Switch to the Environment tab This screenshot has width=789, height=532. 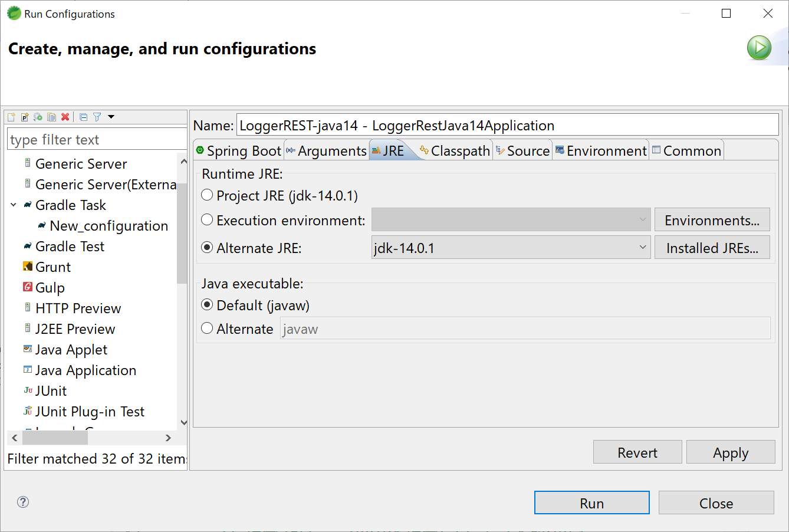click(601, 151)
